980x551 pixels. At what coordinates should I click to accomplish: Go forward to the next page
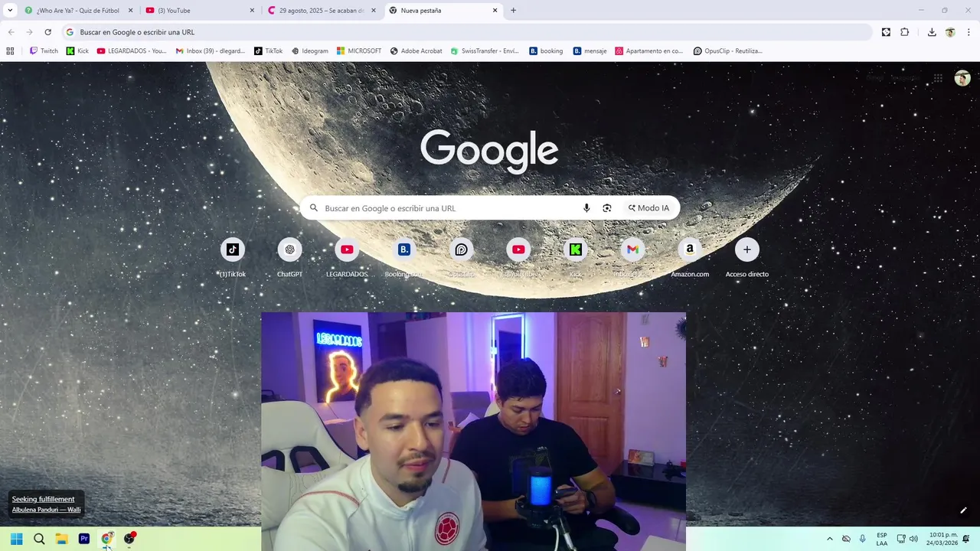click(29, 32)
